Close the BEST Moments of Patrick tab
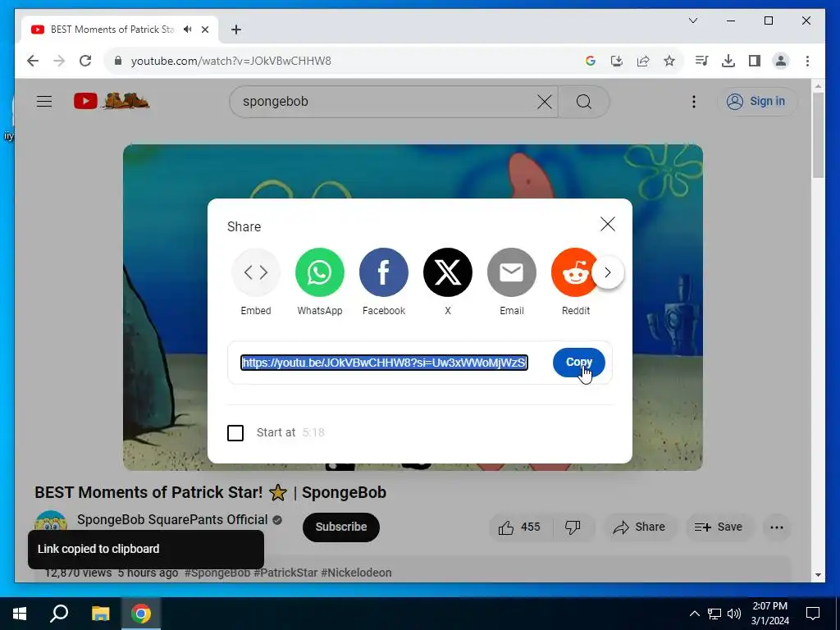Image resolution: width=840 pixels, height=630 pixels. 204,30
